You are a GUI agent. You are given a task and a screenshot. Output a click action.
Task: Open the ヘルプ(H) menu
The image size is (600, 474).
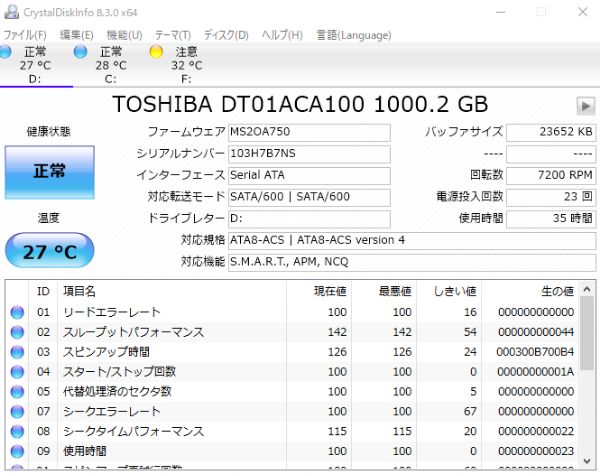(282, 35)
